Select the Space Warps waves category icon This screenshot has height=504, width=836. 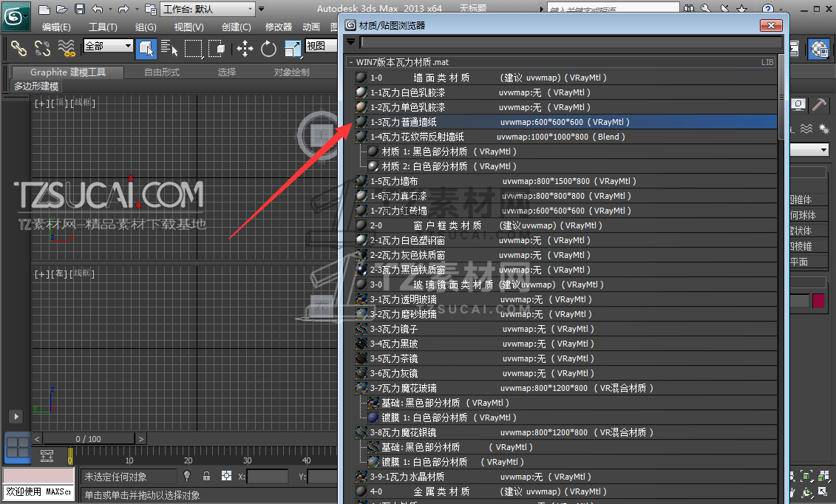click(806, 129)
